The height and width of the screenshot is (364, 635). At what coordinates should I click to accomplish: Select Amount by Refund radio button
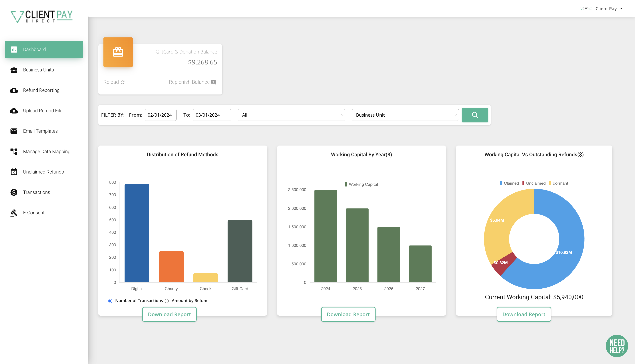(167, 301)
